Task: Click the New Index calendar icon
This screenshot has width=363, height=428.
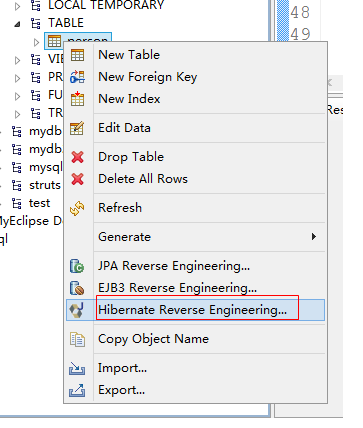Action: point(77,99)
